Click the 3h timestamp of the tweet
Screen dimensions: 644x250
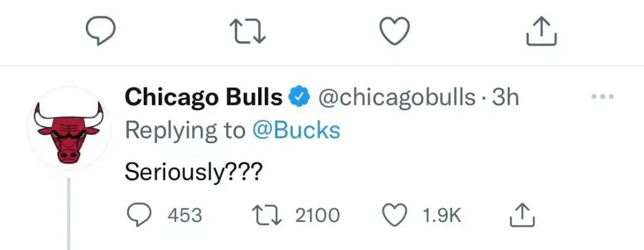click(505, 98)
